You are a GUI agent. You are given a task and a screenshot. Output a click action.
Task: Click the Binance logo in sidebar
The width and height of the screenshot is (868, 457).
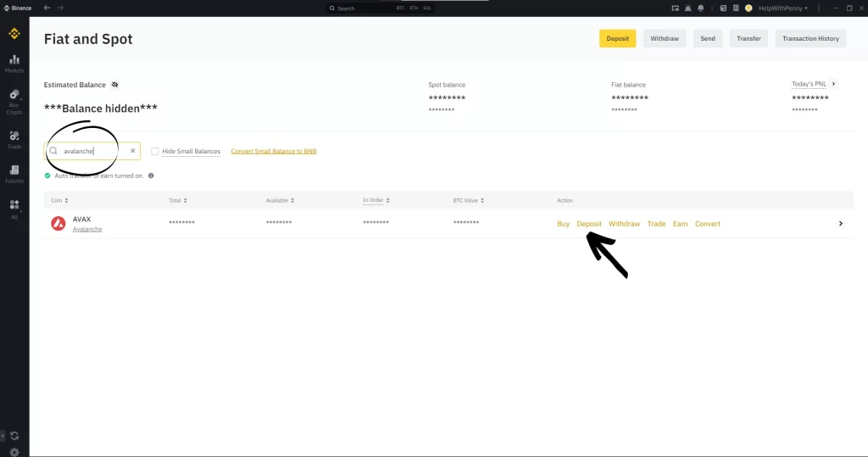click(14, 34)
